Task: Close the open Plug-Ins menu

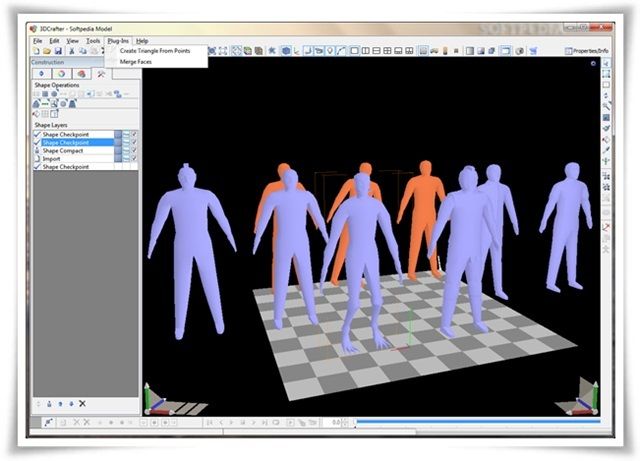Action: coord(118,41)
